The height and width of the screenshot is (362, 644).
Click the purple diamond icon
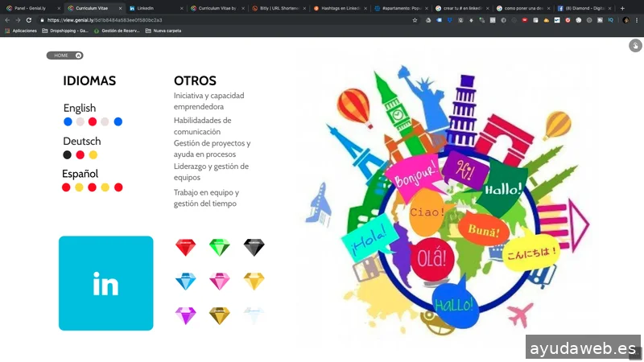click(186, 315)
